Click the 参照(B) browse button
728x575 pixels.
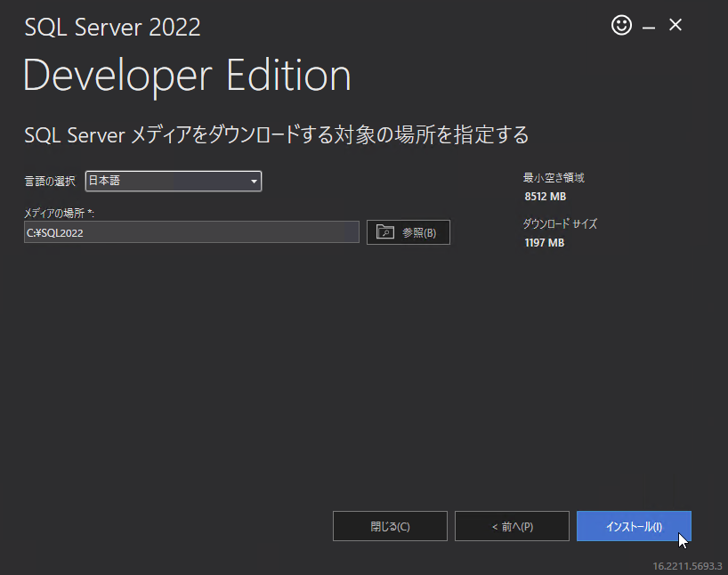coord(408,232)
